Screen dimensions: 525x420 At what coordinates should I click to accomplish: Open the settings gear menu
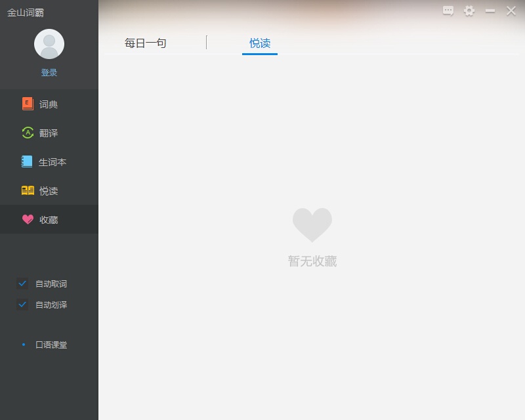click(469, 11)
